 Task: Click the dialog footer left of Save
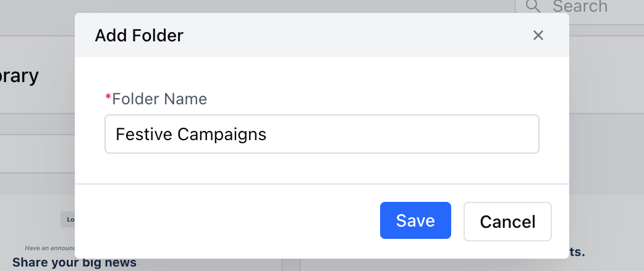(x=226, y=220)
